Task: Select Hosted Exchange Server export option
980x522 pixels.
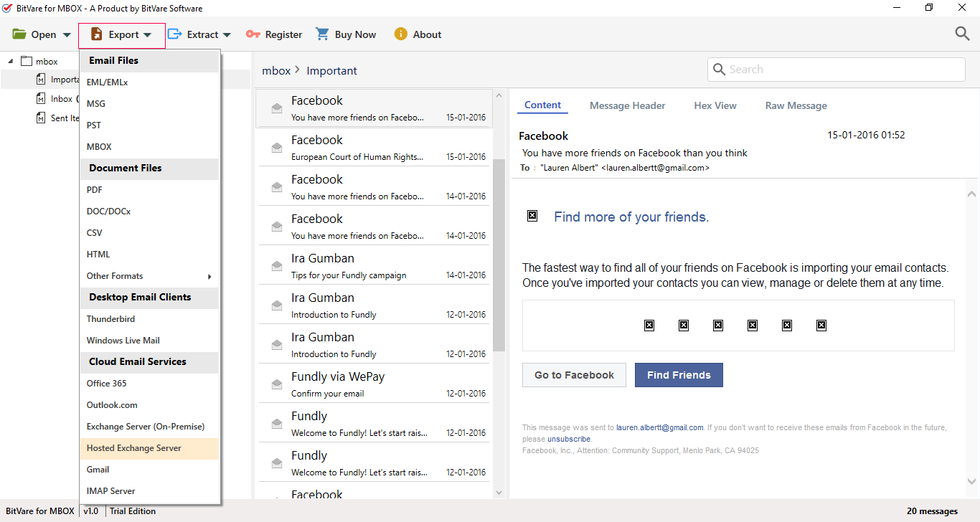Action: (134, 448)
